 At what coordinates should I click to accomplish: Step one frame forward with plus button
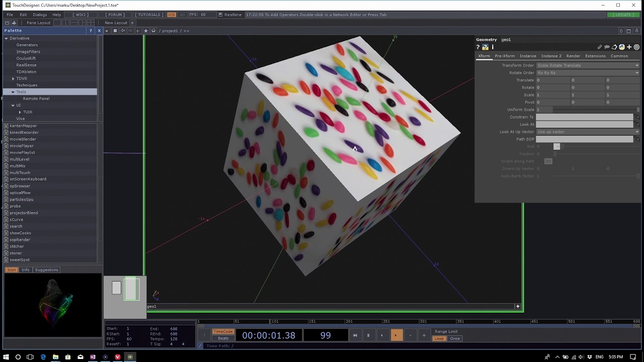[424, 335]
